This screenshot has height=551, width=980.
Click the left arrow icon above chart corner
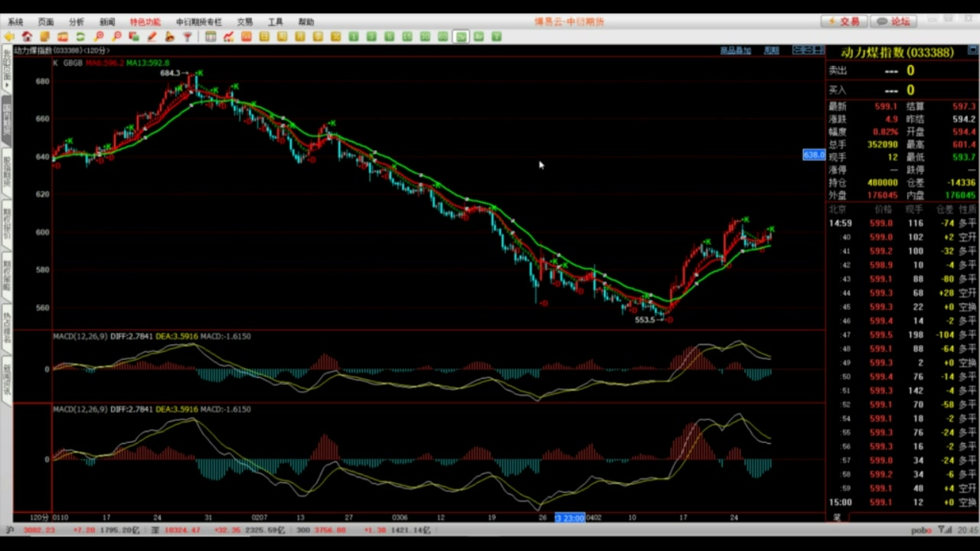[798, 50]
